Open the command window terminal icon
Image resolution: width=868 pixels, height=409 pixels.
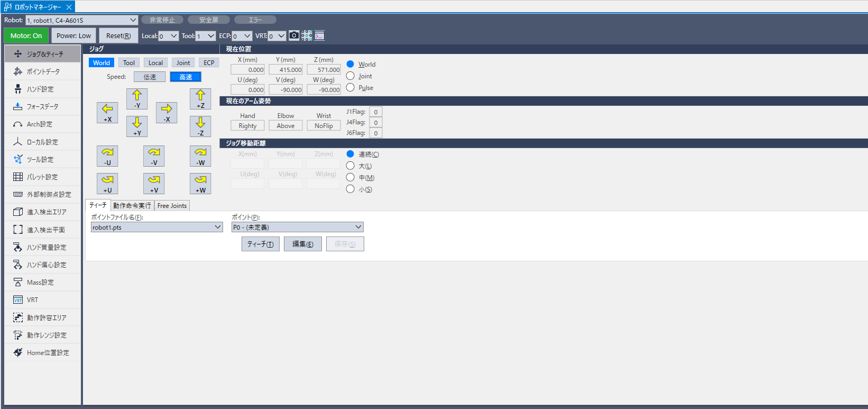319,35
